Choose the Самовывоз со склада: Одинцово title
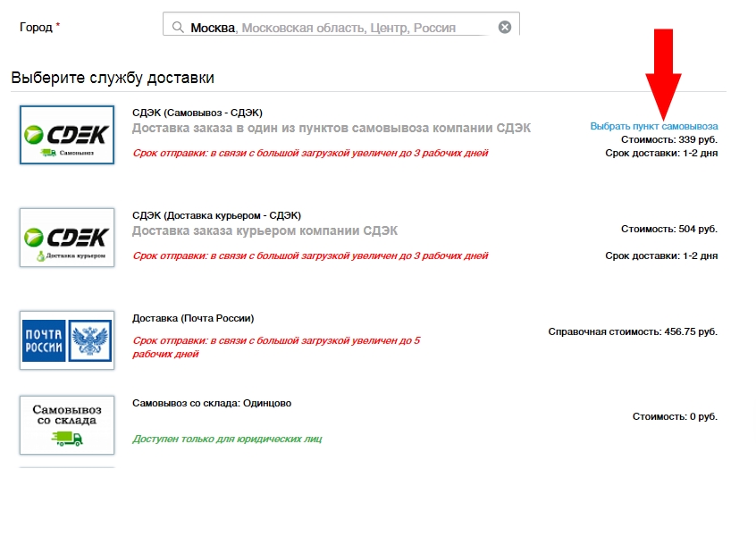756x536 pixels. click(x=212, y=403)
